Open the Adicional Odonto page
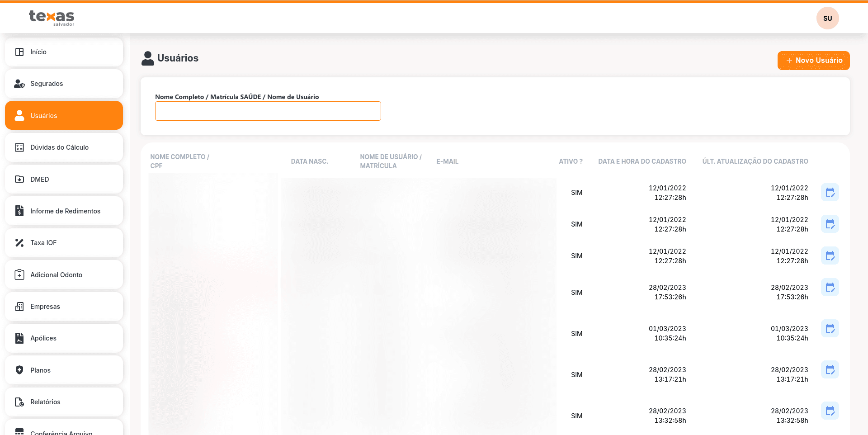The width and height of the screenshot is (868, 435). pyautogui.click(x=64, y=275)
